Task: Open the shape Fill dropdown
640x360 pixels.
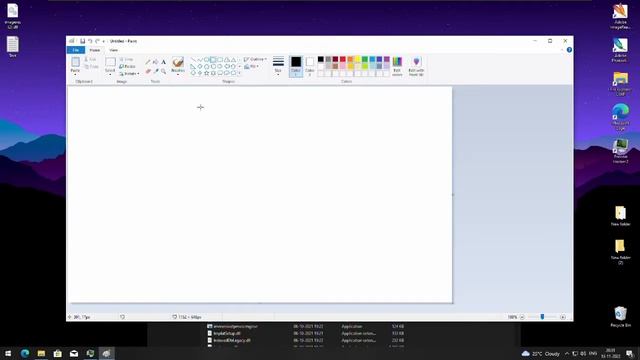Action: 251,67
